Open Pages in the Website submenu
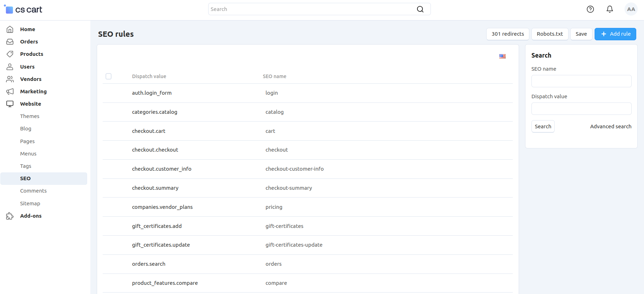The width and height of the screenshot is (644, 294). 27,141
